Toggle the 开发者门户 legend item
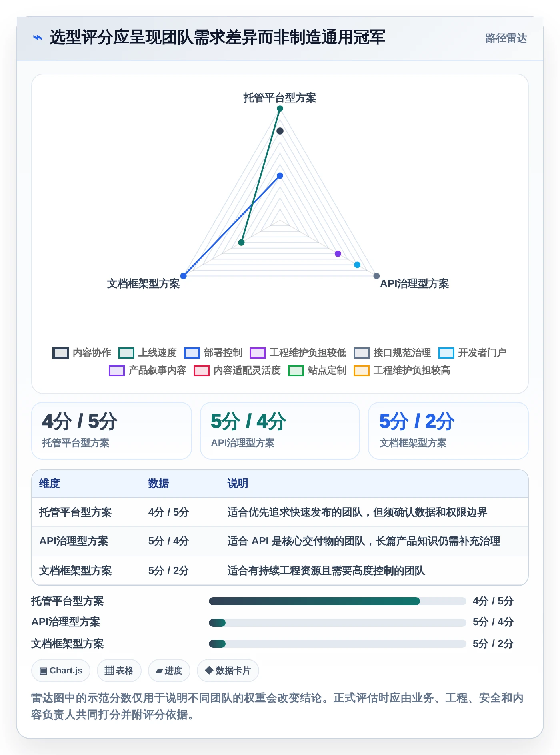The image size is (560, 755). pyautogui.click(x=472, y=353)
